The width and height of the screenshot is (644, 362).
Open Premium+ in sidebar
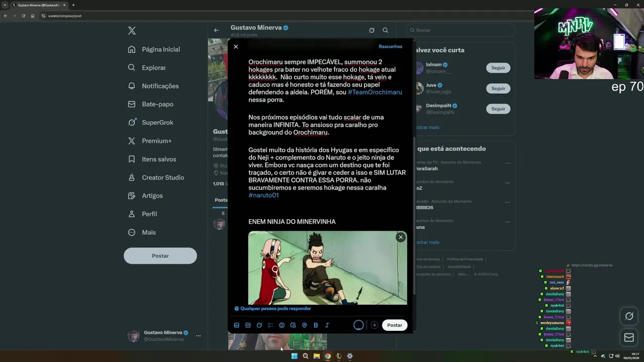coord(150,141)
